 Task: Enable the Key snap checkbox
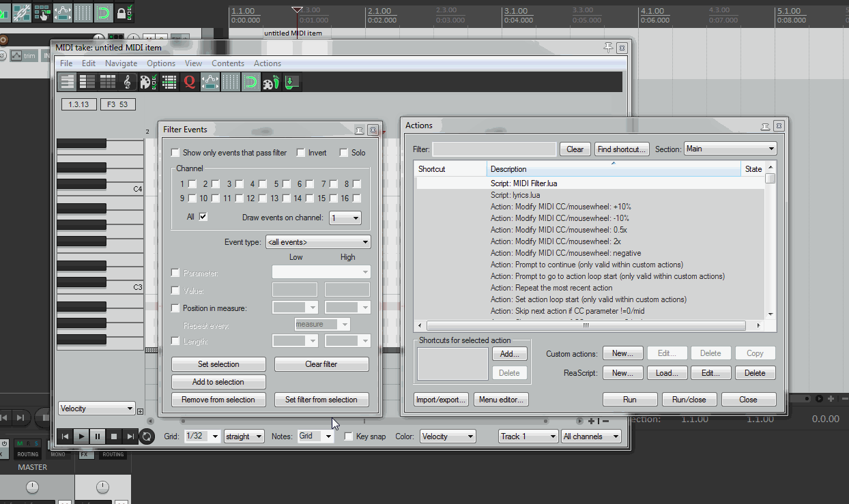349,436
